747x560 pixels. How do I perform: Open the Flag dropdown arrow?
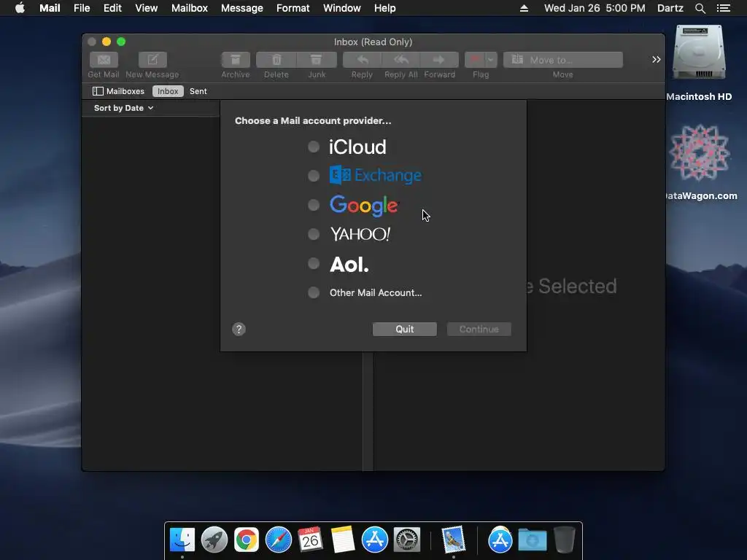tap(491, 60)
